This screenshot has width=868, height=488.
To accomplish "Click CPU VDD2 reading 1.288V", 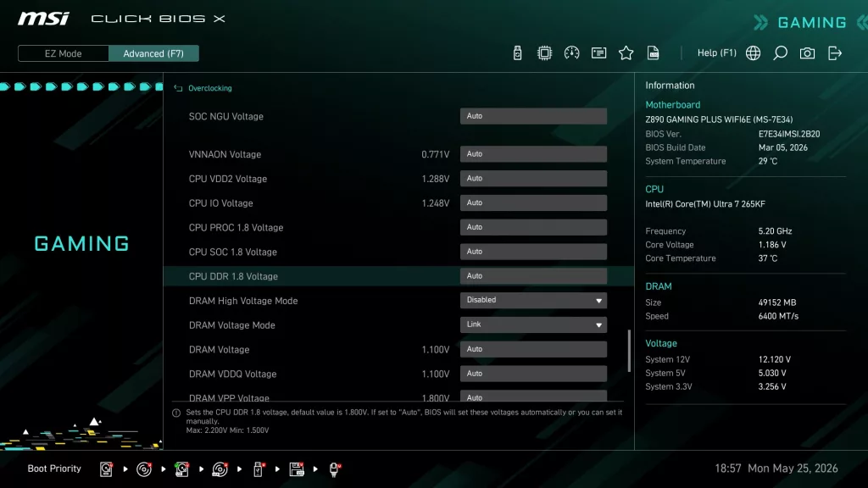I will (435, 180).
